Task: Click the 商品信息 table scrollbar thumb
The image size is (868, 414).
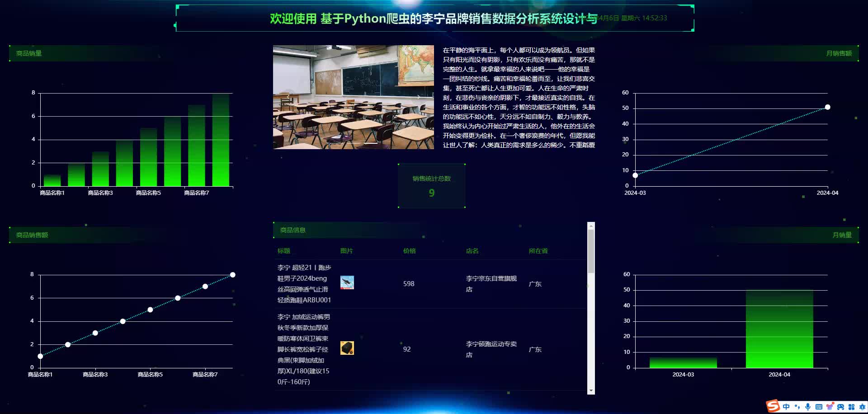Action: (591, 251)
